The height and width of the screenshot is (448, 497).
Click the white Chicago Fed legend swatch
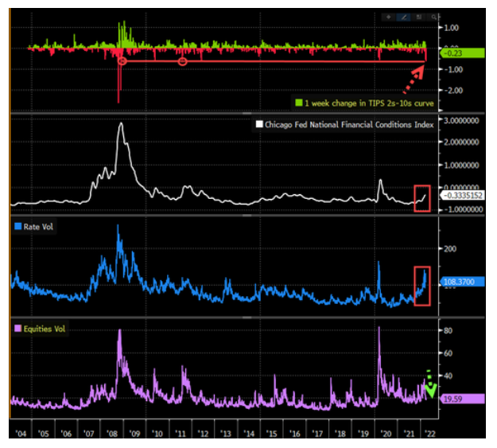coord(259,124)
